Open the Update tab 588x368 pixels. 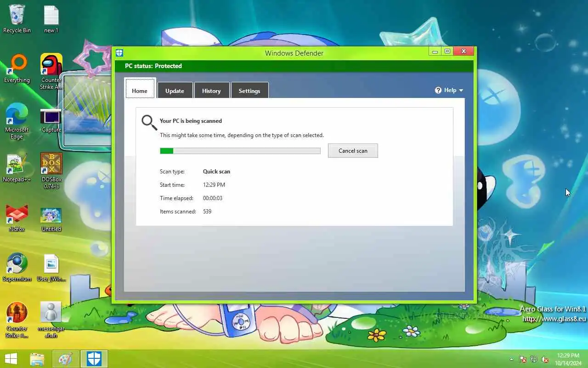[175, 91]
